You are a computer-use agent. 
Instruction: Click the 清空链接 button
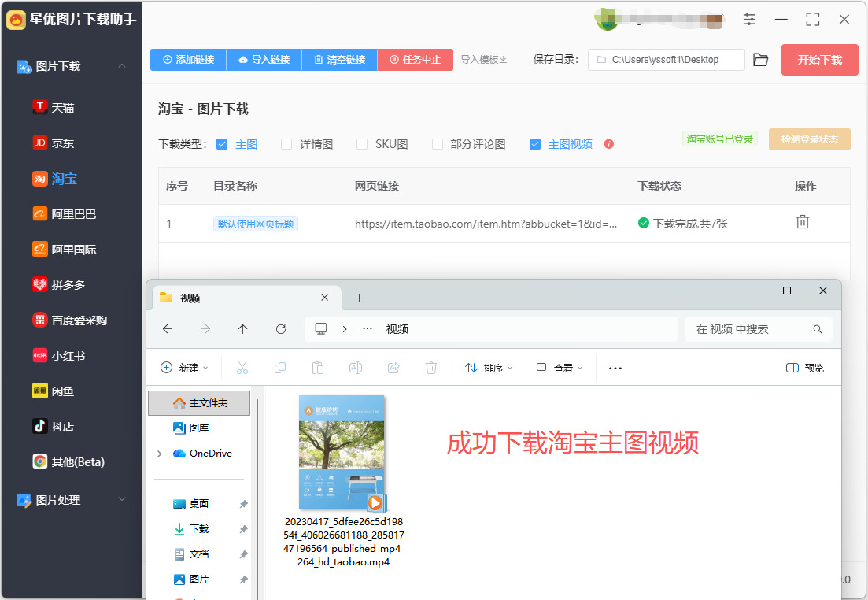pos(339,59)
